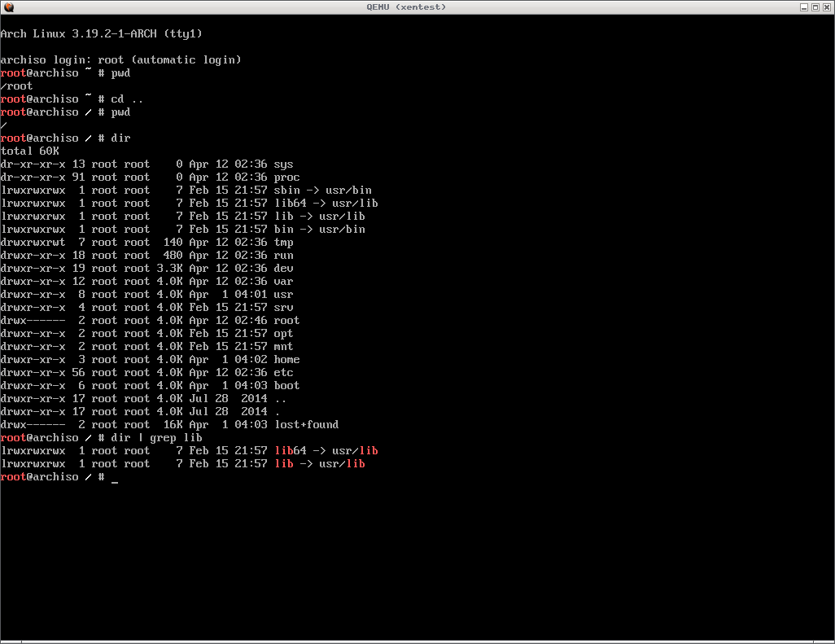Click the 'cd ..' command text
835x644 pixels.
[127, 99]
